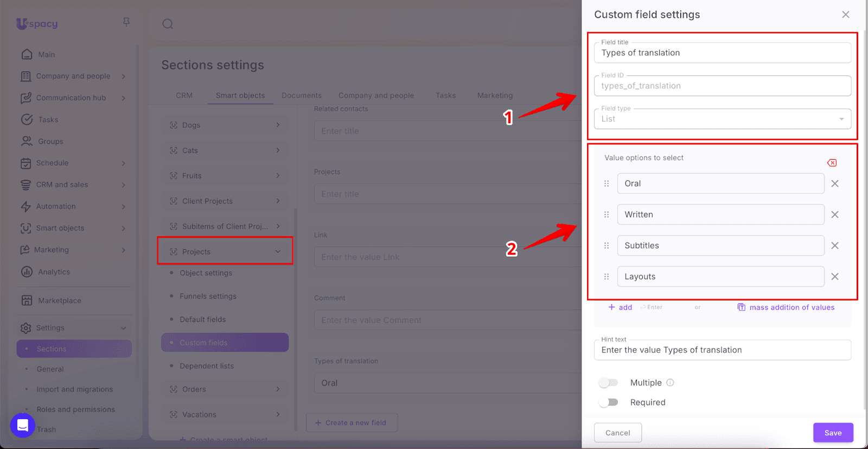The height and width of the screenshot is (449, 868).
Task: Click the red clear-all values icon
Action: [832, 163]
